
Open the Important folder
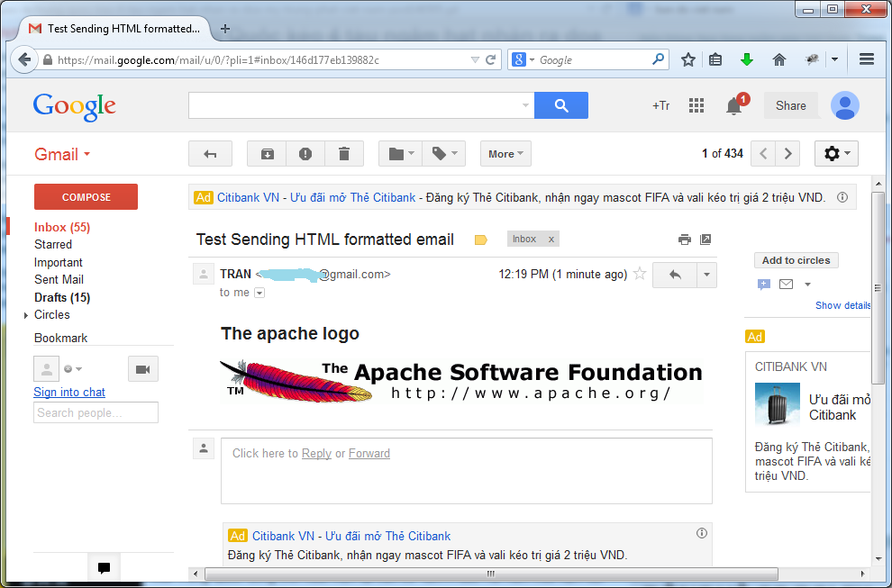[58, 262]
